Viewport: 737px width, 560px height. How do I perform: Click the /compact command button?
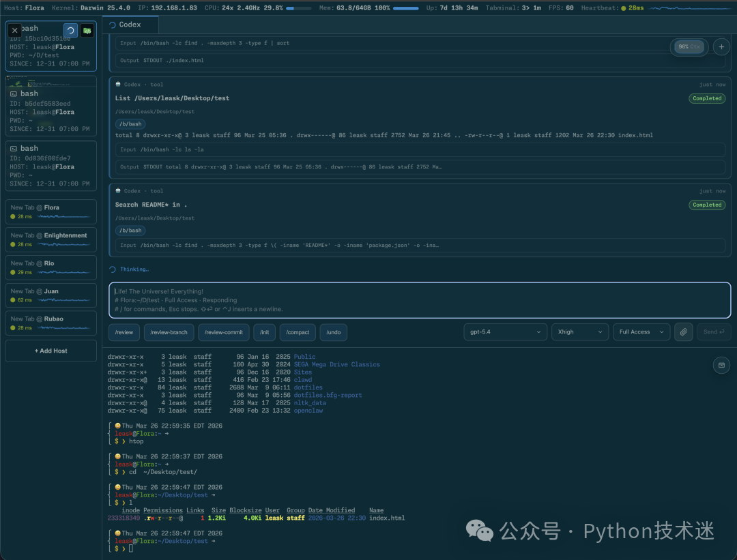point(298,332)
